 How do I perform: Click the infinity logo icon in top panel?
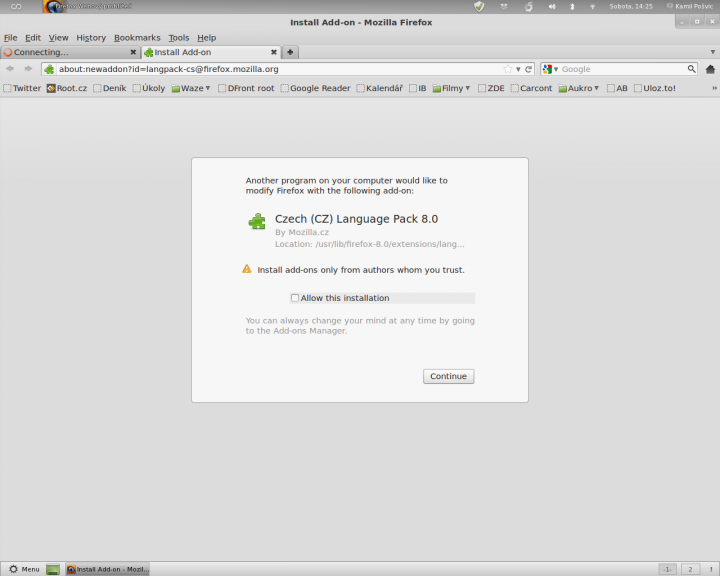[x=16, y=6]
